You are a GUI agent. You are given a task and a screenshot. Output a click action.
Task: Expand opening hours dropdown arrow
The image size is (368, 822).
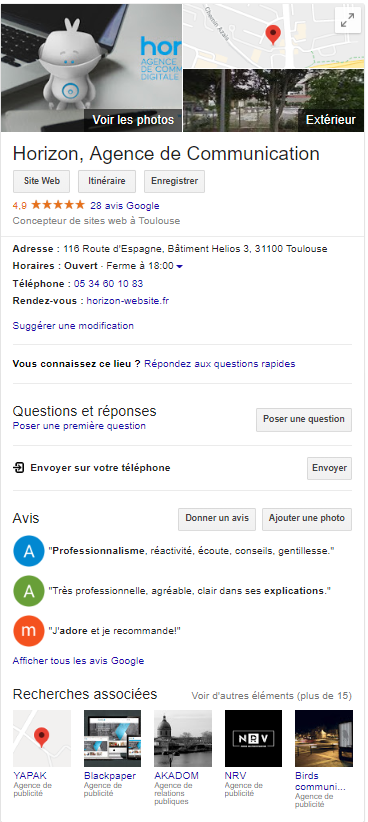click(180, 266)
